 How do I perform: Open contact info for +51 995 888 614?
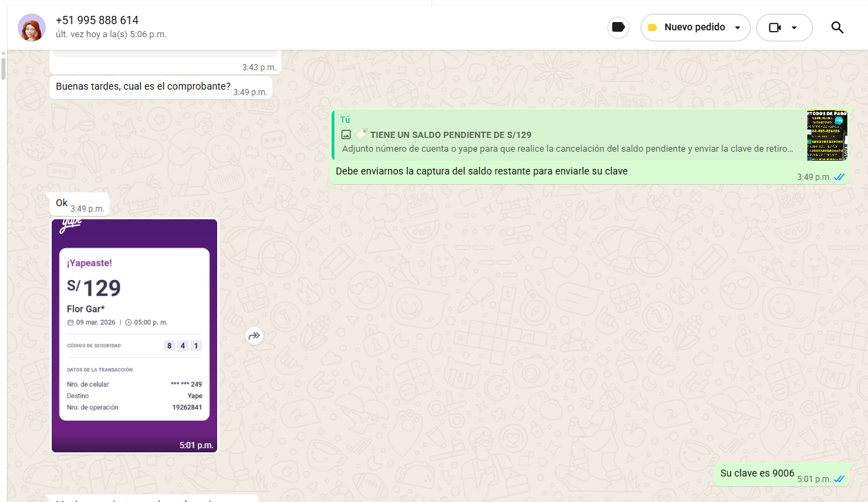pyautogui.click(x=97, y=21)
